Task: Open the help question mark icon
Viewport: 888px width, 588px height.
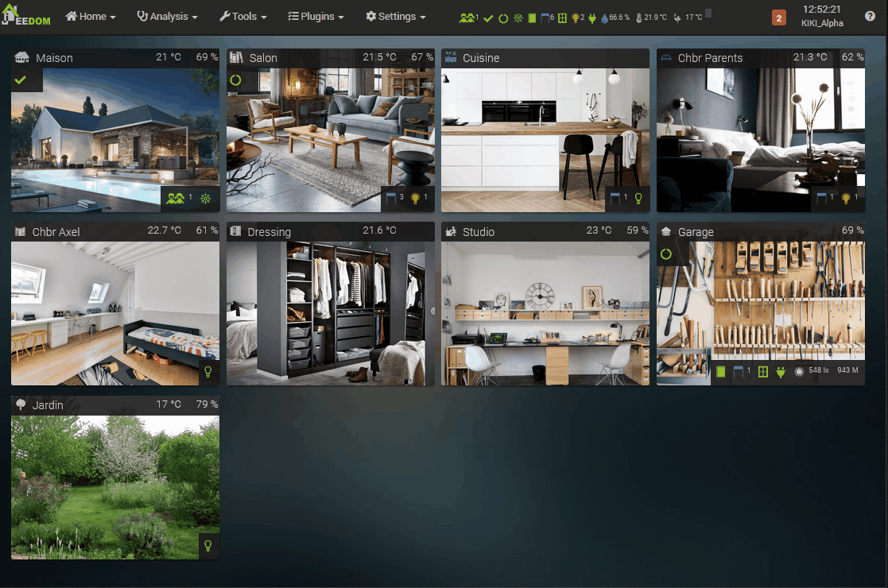Action: tap(870, 17)
